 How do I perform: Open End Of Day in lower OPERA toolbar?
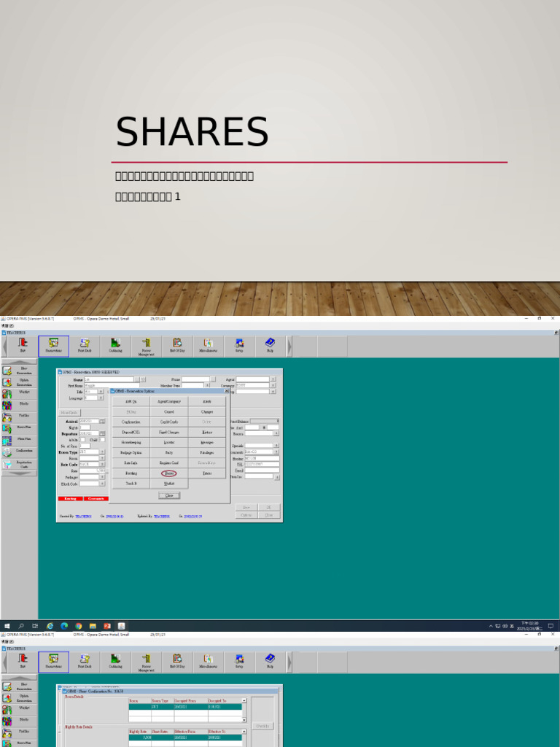[177, 662]
